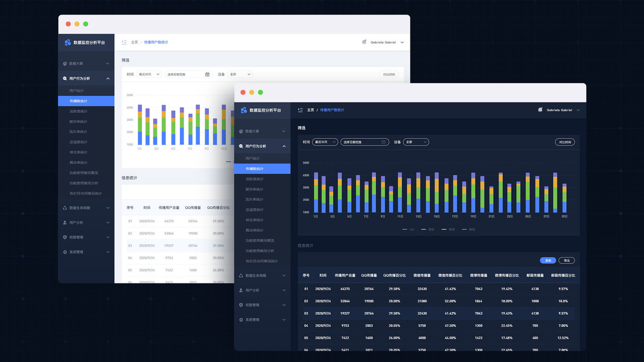Collapse 用户行为分析 chevron in light window sidebar
The height and width of the screenshot is (362, 644).
(x=107, y=78)
